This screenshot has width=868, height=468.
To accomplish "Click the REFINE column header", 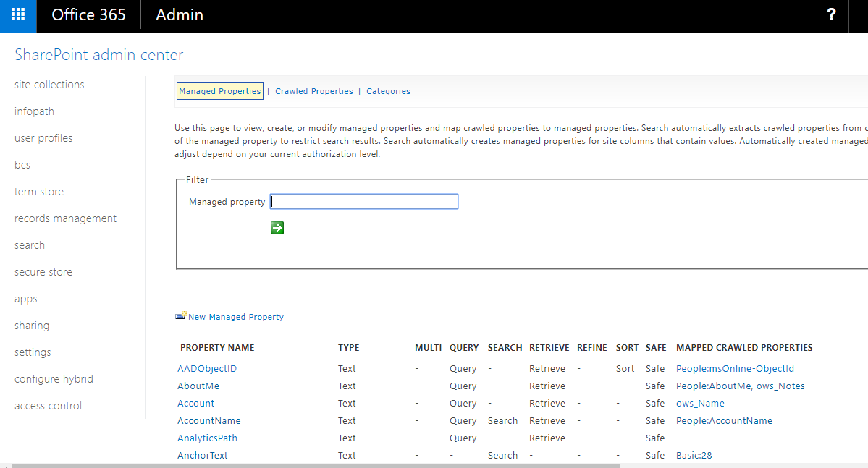I will [591, 348].
